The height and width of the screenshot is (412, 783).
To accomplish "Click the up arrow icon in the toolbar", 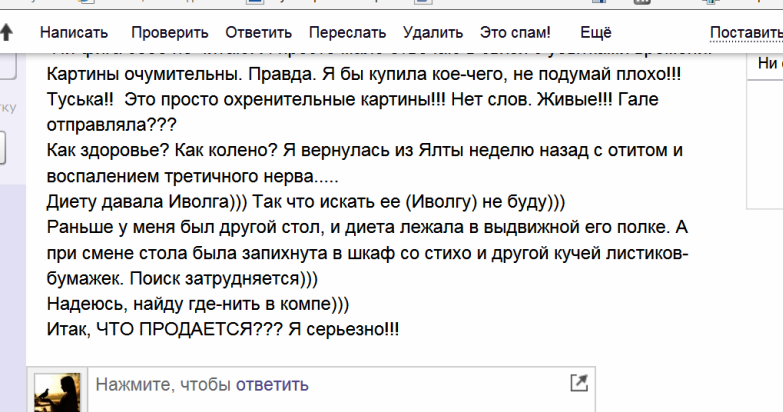I will (x=7, y=32).
